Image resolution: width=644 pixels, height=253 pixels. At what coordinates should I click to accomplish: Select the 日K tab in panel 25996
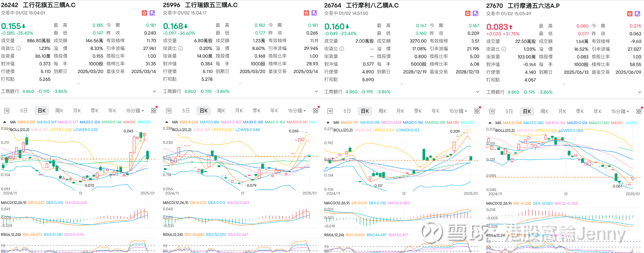click(204, 111)
